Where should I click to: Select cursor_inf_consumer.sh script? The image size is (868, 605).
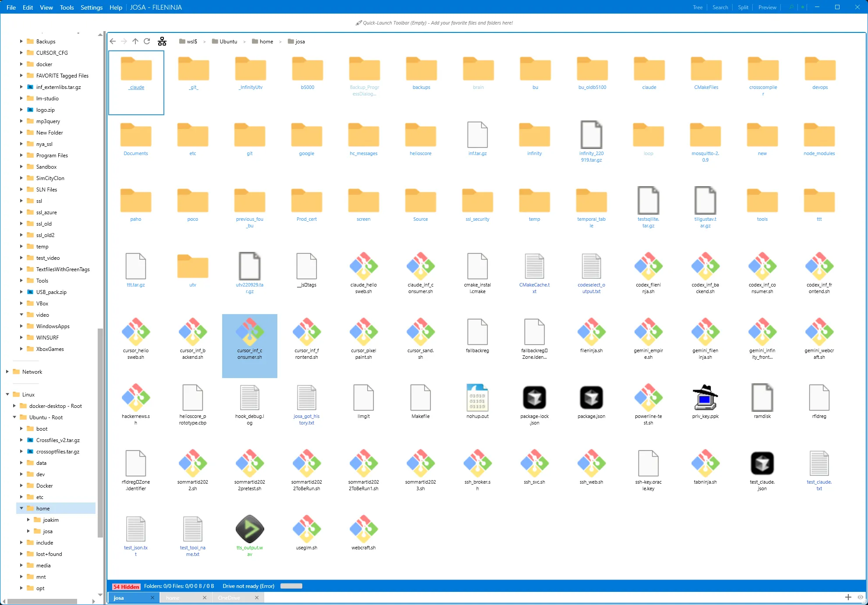click(249, 346)
